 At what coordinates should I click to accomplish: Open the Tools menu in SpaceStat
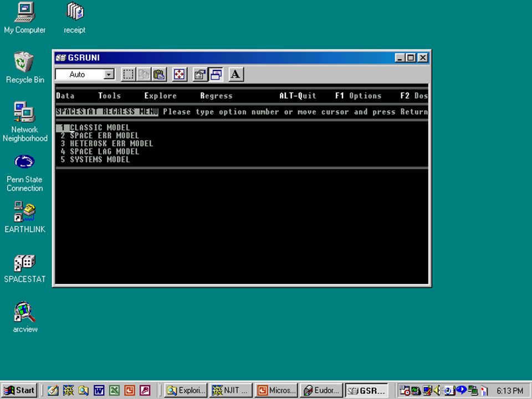point(109,96)
